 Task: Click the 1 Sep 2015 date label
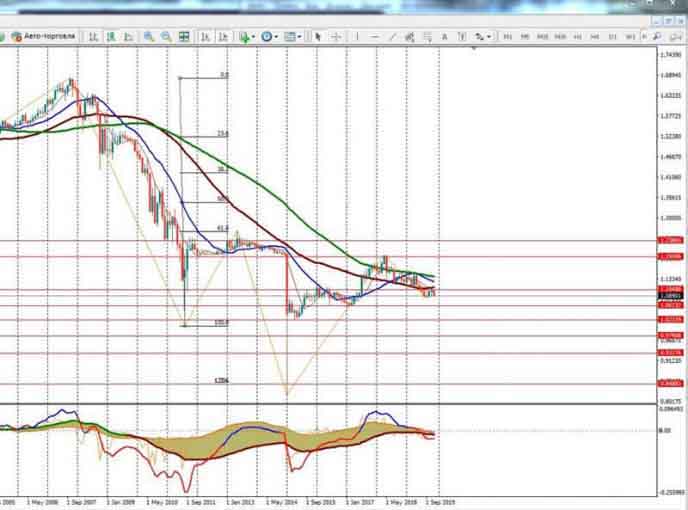(x=320, y=501)
